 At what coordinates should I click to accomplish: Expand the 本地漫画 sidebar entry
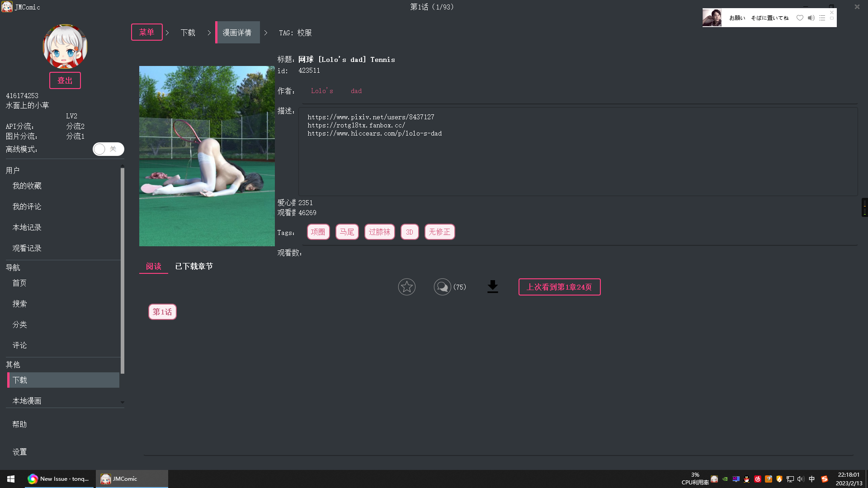122,402
